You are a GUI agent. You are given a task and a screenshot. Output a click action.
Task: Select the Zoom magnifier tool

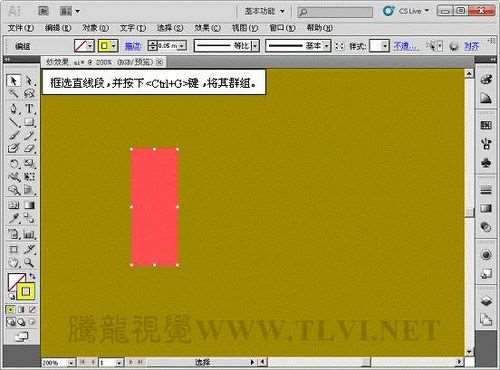click(29, 263)
